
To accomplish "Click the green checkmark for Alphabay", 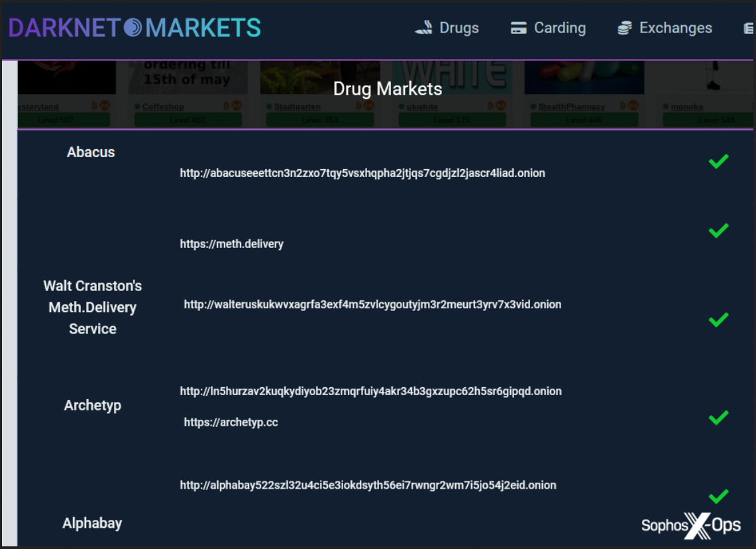I will [718, 496].
